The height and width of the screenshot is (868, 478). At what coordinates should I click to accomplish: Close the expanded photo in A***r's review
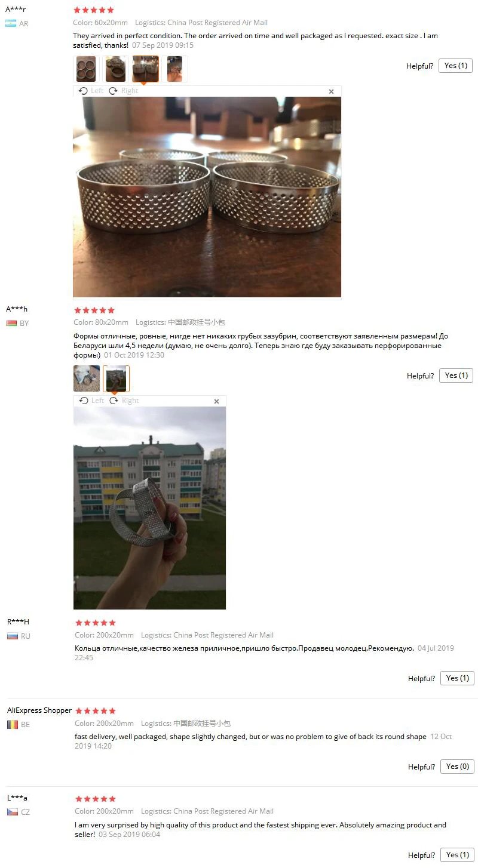pyautogui.click(x=332, y=91)
